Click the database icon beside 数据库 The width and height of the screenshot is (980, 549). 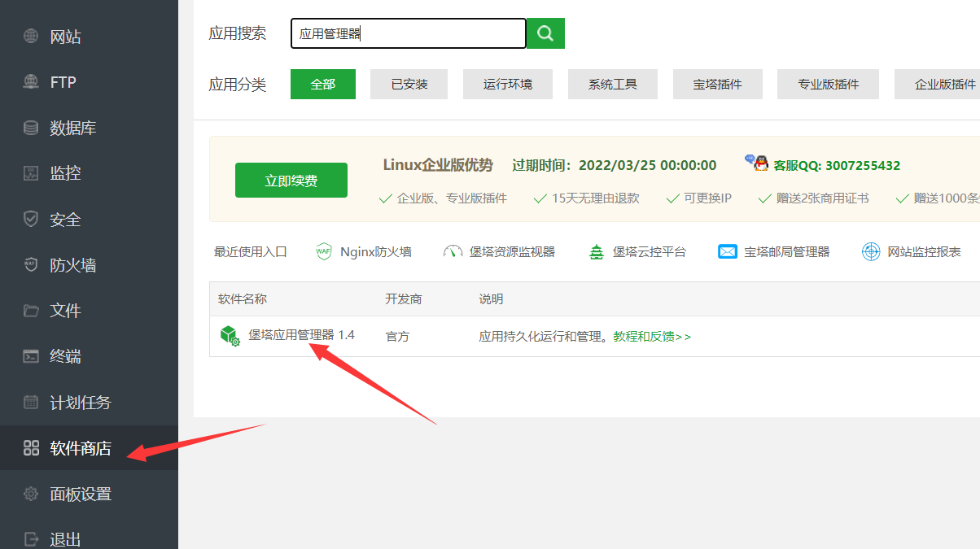(31, 128)
